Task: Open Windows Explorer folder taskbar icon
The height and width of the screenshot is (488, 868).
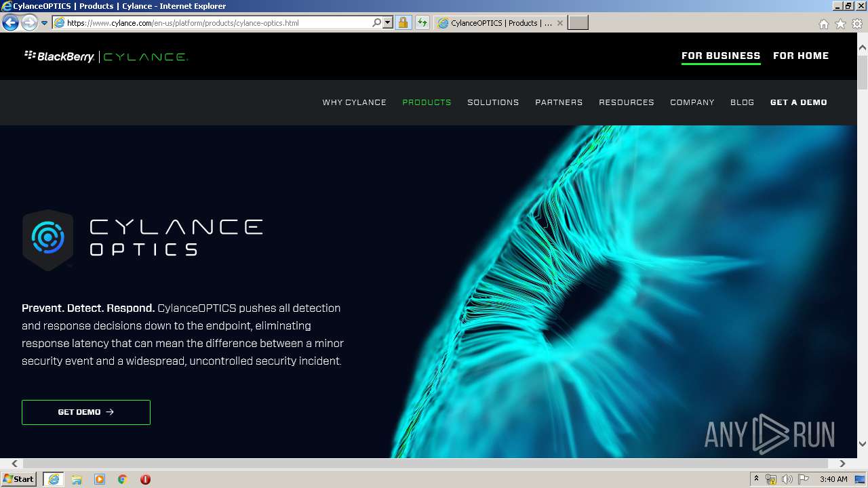Action: pos(77,479)
